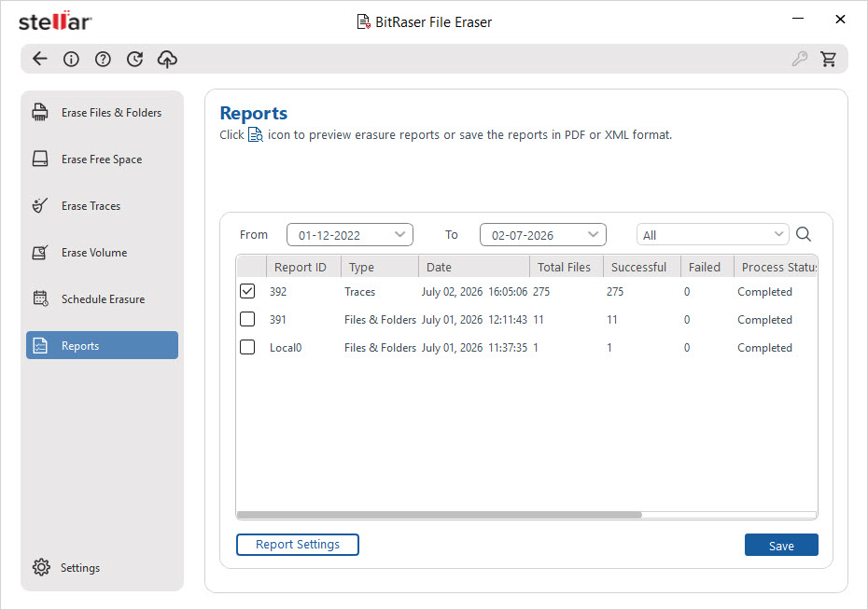Expand the All filter type dropdown
868x610 pixels.
click(713, 235)
